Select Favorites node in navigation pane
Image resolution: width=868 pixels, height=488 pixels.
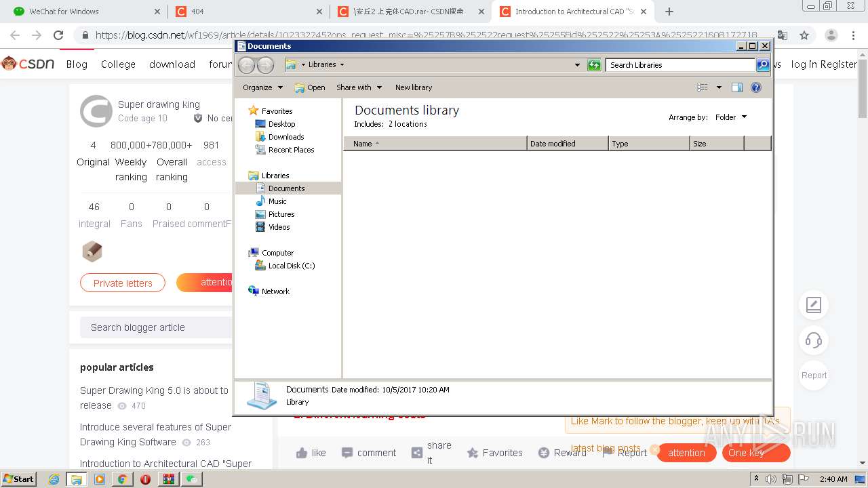pyautogui.click(x=277, y=111)
